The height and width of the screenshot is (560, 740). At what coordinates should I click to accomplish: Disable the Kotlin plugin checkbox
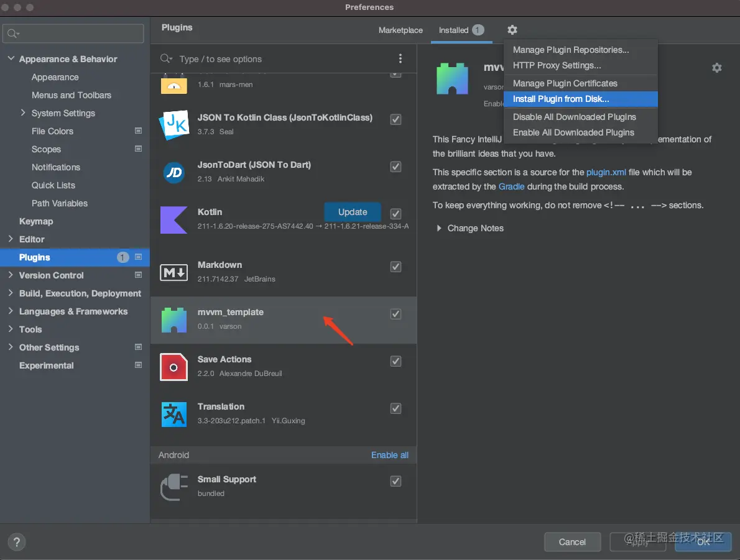point(395,214)
